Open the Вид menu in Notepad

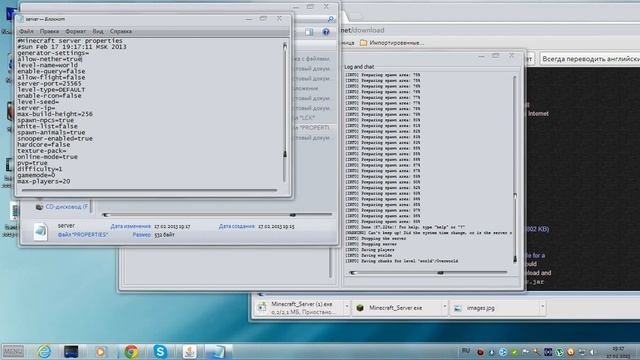[98, 31]
